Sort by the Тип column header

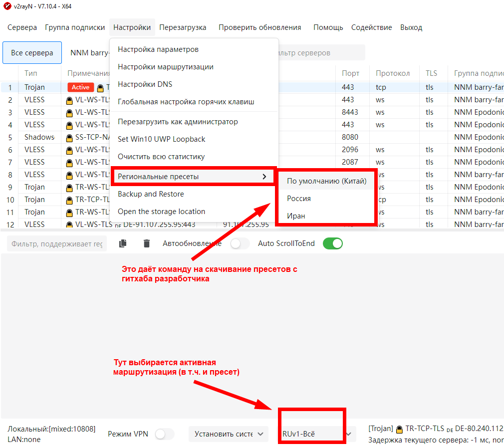click(x=39, y=73)
